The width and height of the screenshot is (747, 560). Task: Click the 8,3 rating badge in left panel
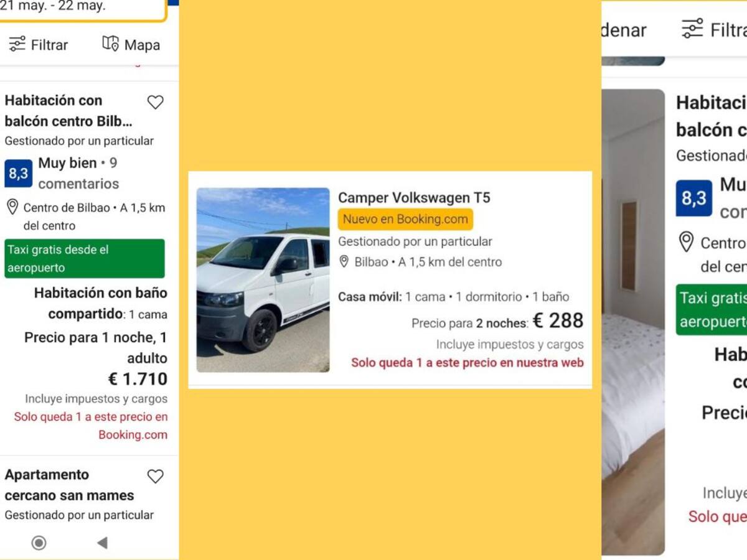point(18,174)
